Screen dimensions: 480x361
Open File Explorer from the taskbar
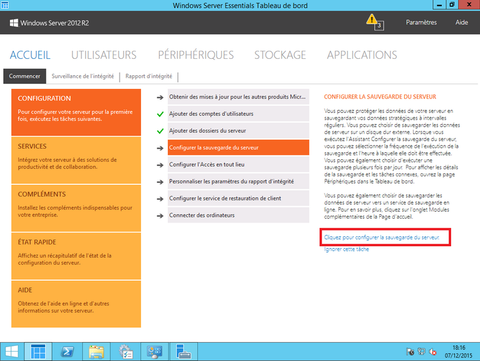pyautogui.click(x=96, y=351)
